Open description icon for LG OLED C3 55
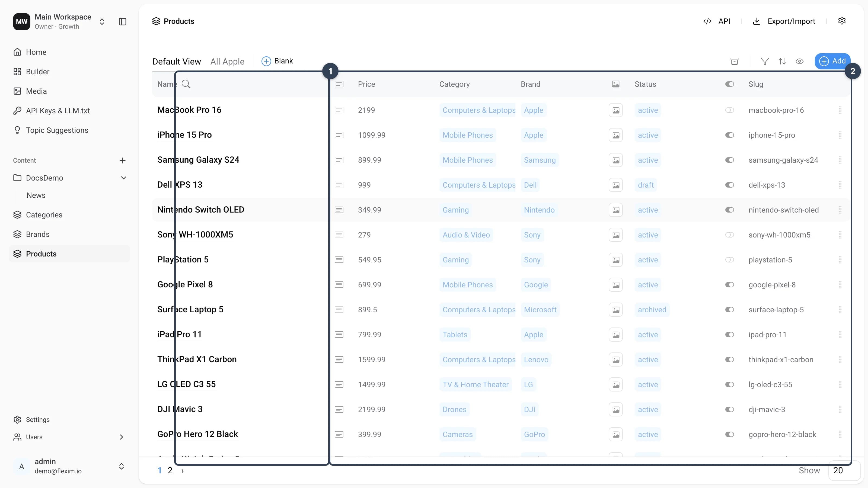 339,384
